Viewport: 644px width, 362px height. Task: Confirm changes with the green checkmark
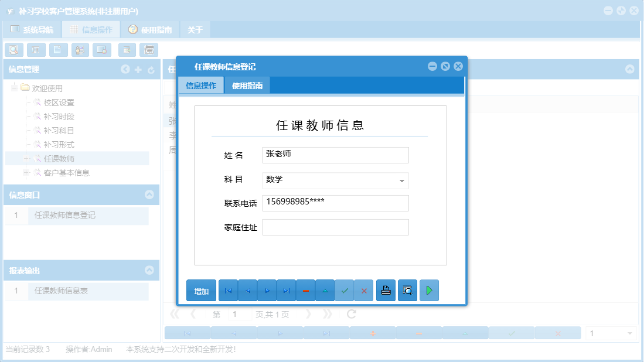click(x=345, y=290)
